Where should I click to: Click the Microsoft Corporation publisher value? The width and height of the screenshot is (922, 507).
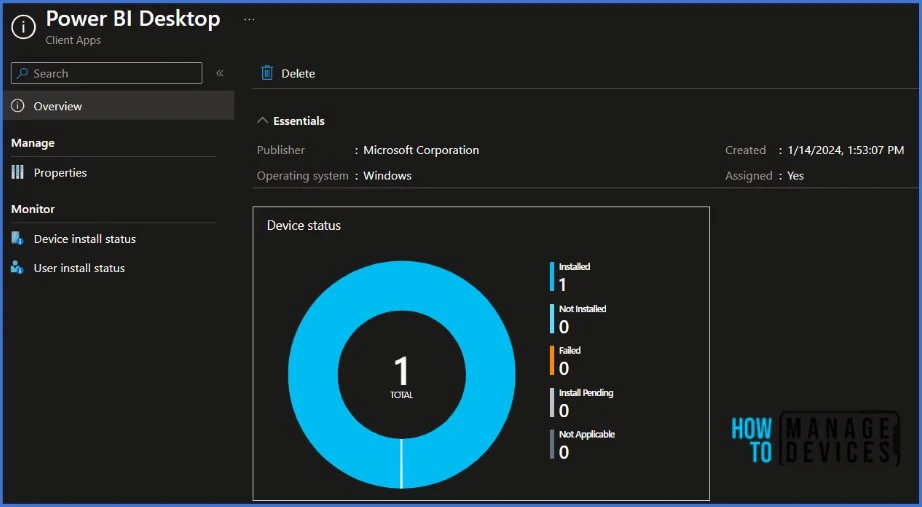coord(421,150)
